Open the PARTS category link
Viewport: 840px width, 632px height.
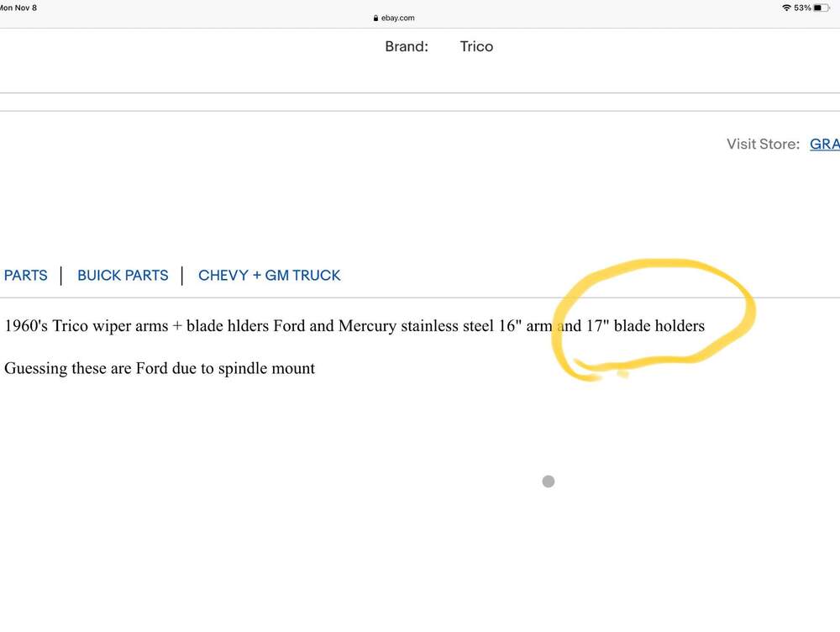[x=25, y=275]
